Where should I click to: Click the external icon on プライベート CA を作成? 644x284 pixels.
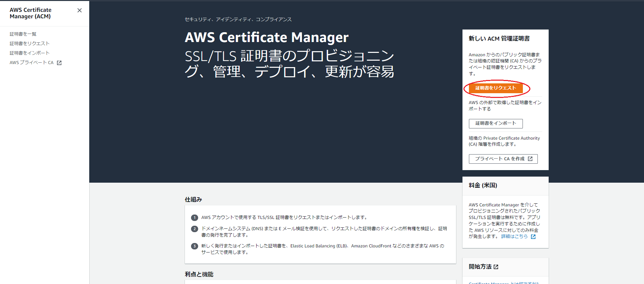pyautogui.click(x=530, y=159)
